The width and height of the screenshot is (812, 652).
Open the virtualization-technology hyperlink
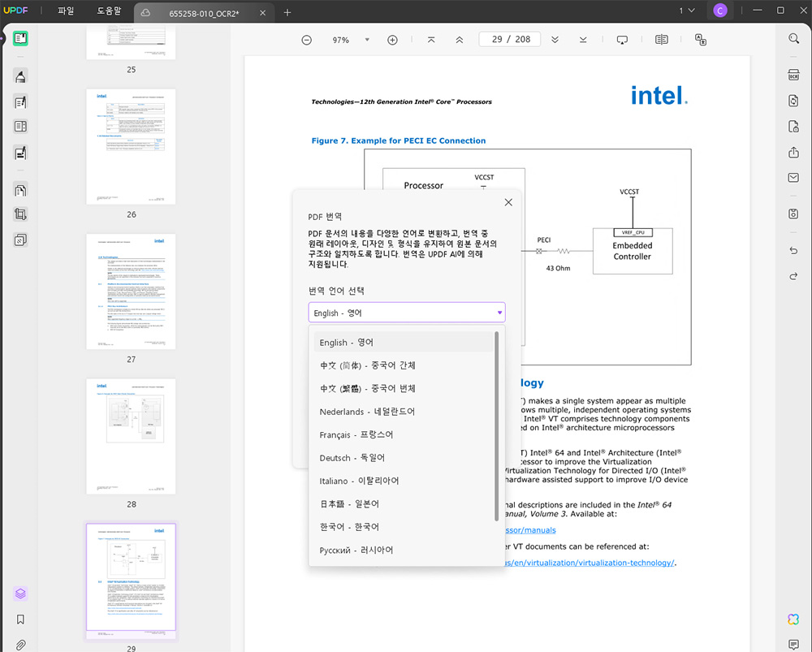point(590,563)
